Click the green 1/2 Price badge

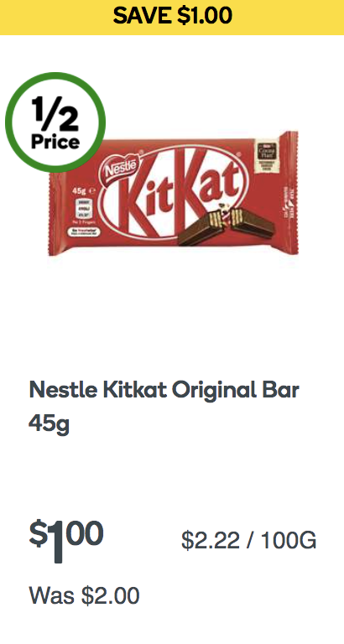55,122
